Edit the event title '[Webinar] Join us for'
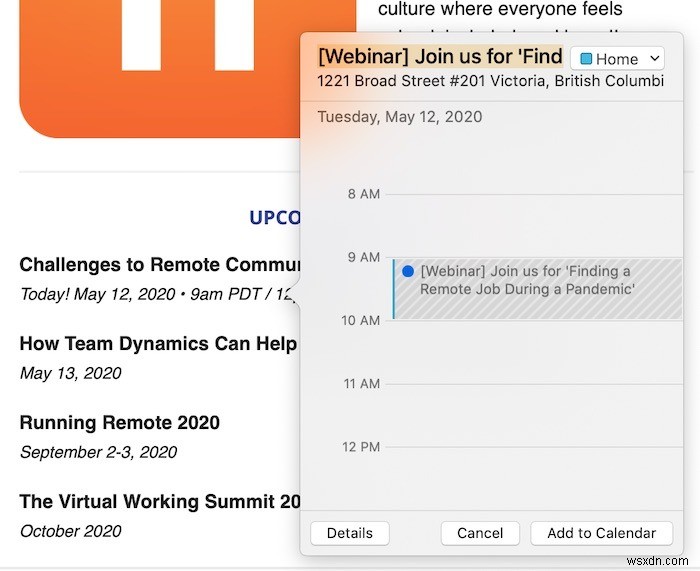The image size is (700, 571). [440, 57]
